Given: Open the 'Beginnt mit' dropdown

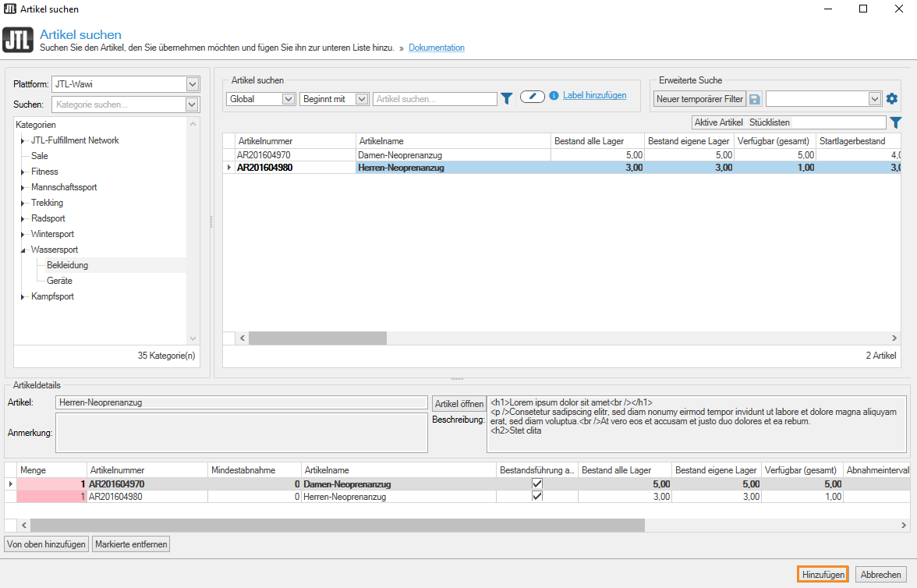Looking at the screenshot, I should tap(361, 99).
